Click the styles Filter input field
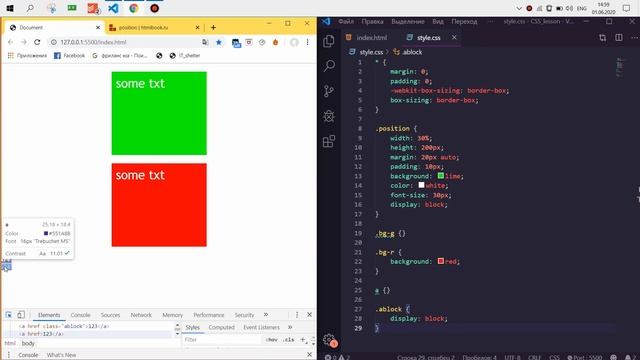This screenshot has width=640, height=360. click(222, 340)
